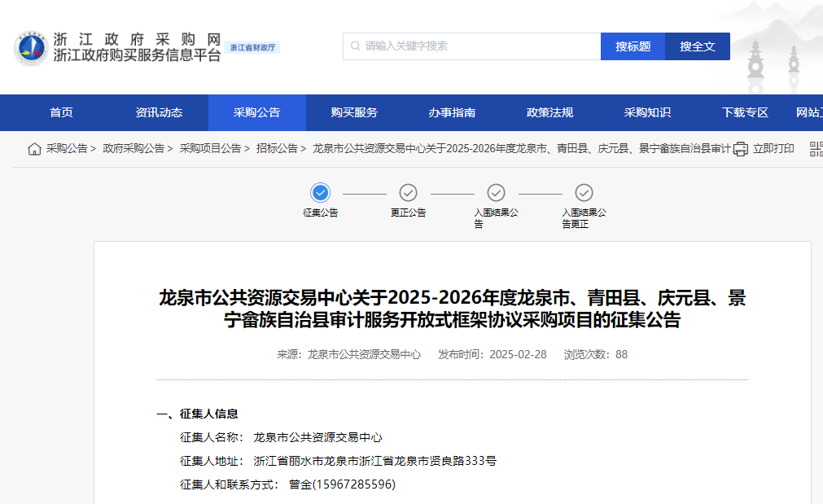Click the 搜标题 search button
This screenshot has width=823, height=504.
click(x=633, y=46)
